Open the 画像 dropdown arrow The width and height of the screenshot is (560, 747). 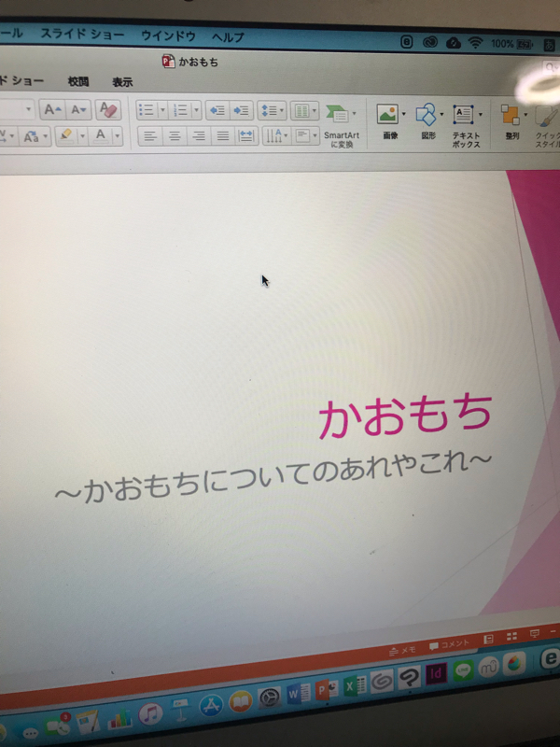click(404, 114)
